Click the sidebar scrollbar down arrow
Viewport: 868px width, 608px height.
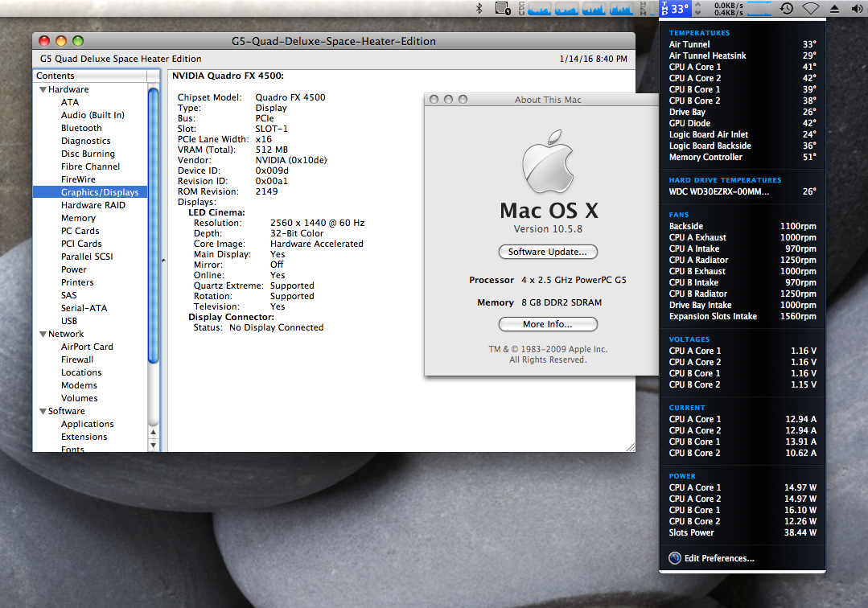(154, 446)
